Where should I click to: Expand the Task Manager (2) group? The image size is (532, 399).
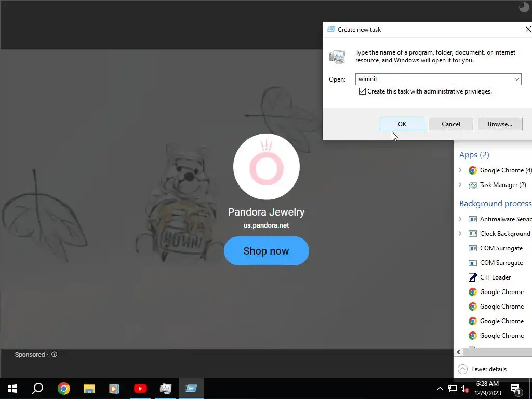coord(460,184)
